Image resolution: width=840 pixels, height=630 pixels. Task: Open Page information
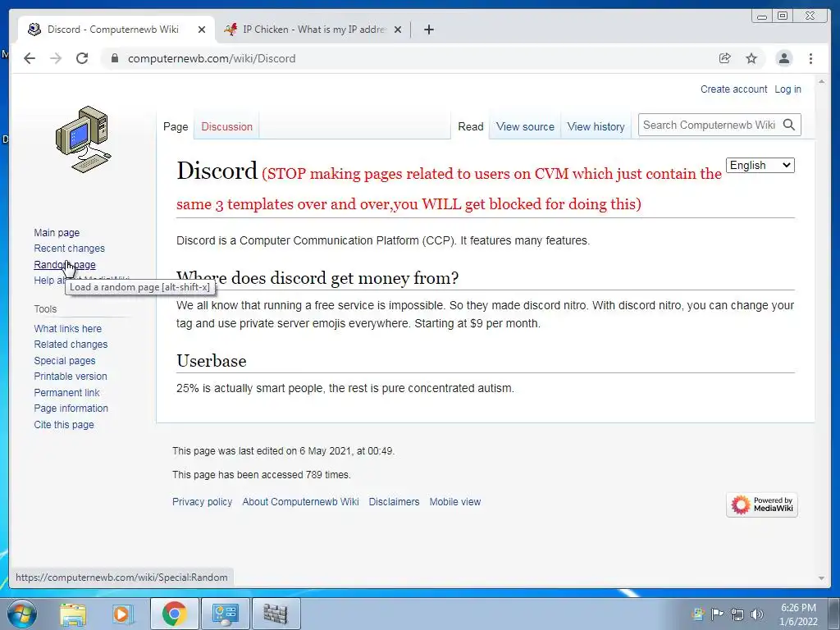[71, 409]
